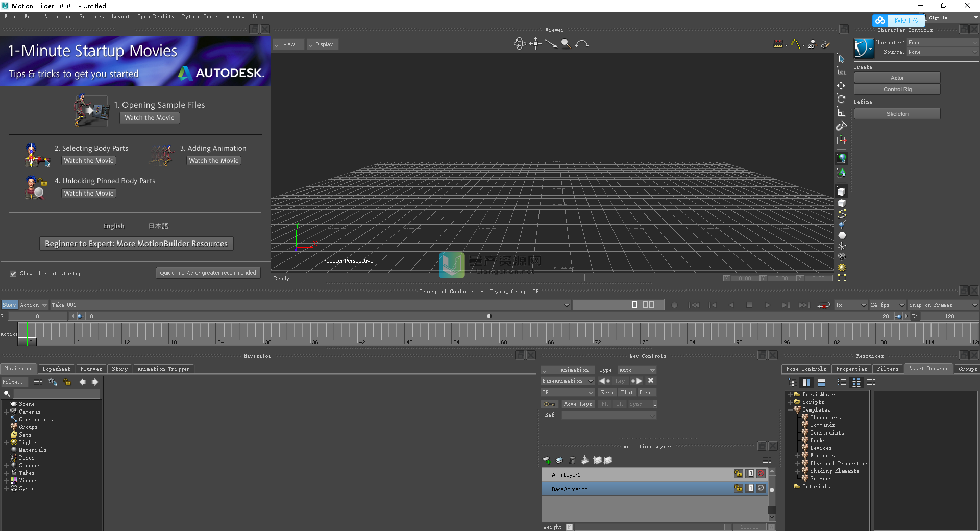Click the Navigator search field

pyautogui.click(x=56, y=393)
